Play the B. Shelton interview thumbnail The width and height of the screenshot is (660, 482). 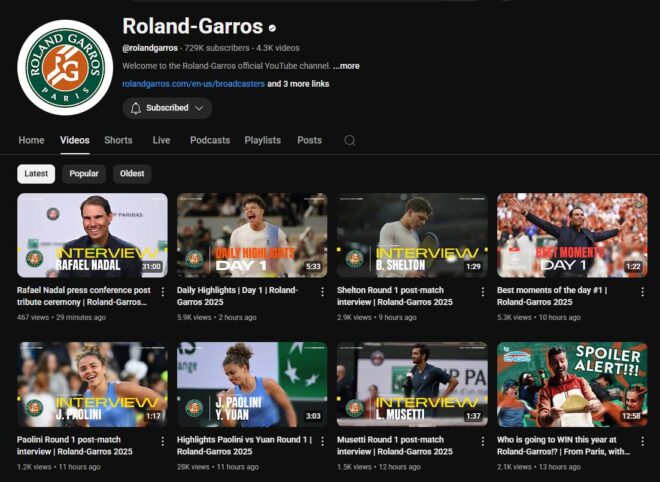[412, 235]
